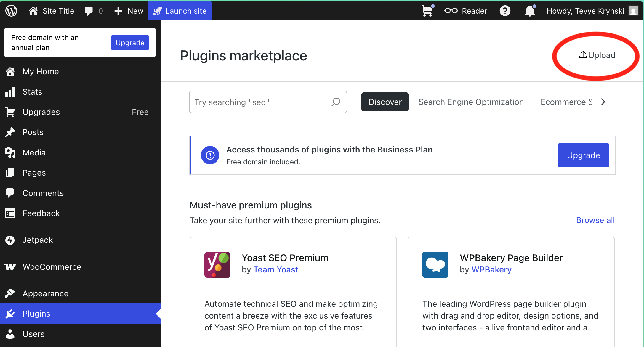Click the Users person icon

pyautogui.click(x=10, y=334)
